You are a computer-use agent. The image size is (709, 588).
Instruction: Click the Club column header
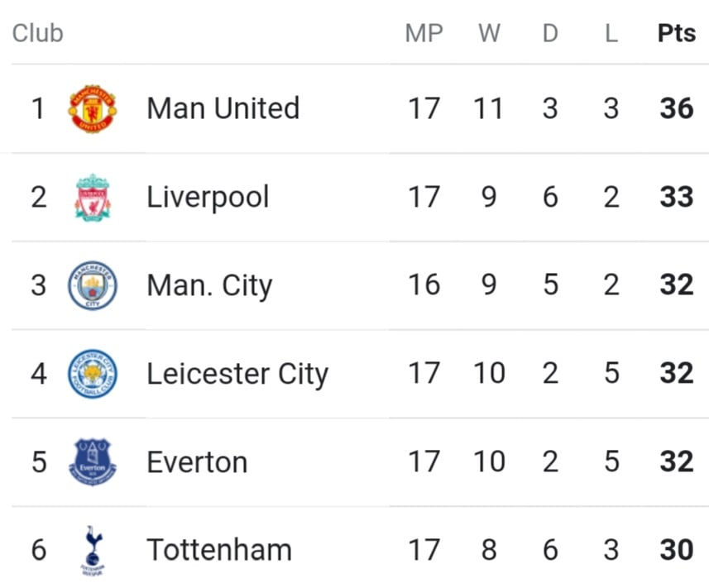(37, 33)
